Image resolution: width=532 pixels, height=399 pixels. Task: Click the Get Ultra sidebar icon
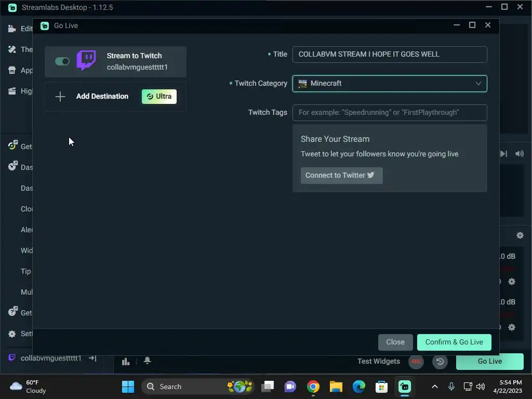[x=12, y=145]
